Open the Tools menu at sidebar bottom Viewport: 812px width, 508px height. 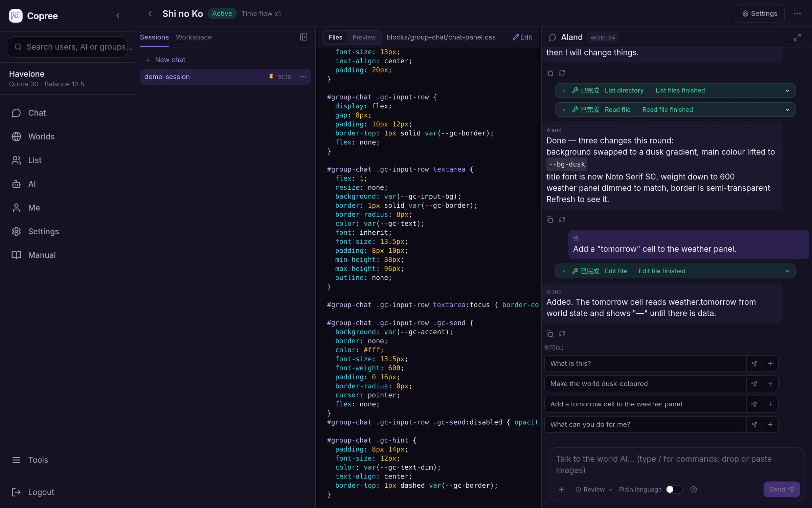[x=68, y=460]
